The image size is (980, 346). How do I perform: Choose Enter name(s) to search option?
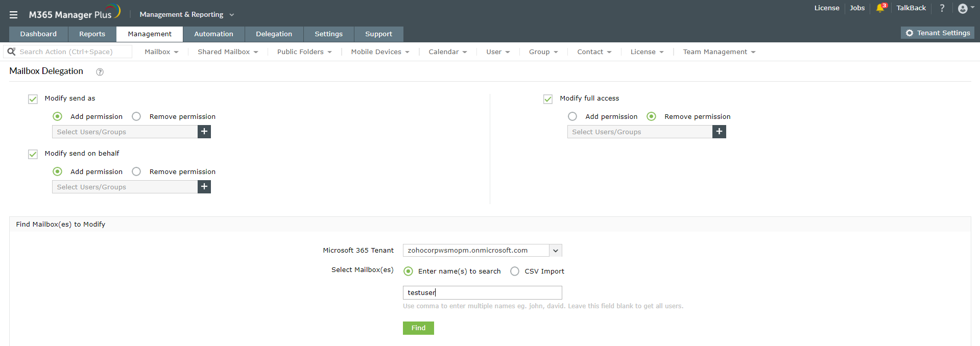(408, 271)
